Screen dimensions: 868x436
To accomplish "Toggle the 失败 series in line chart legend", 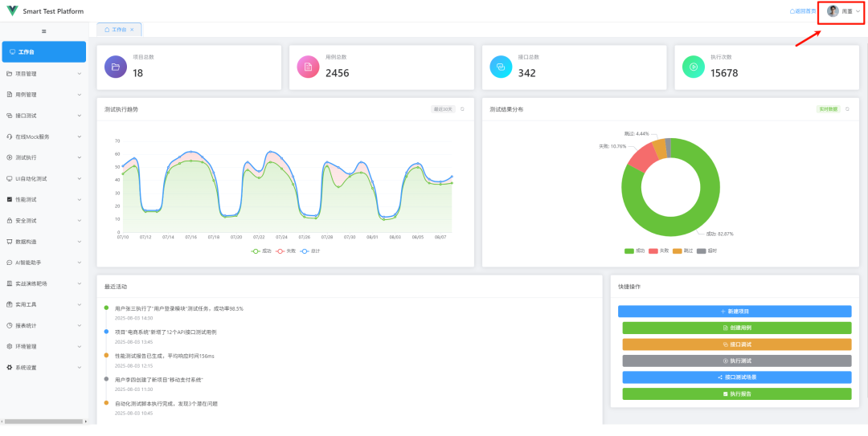I will [285, 251].
